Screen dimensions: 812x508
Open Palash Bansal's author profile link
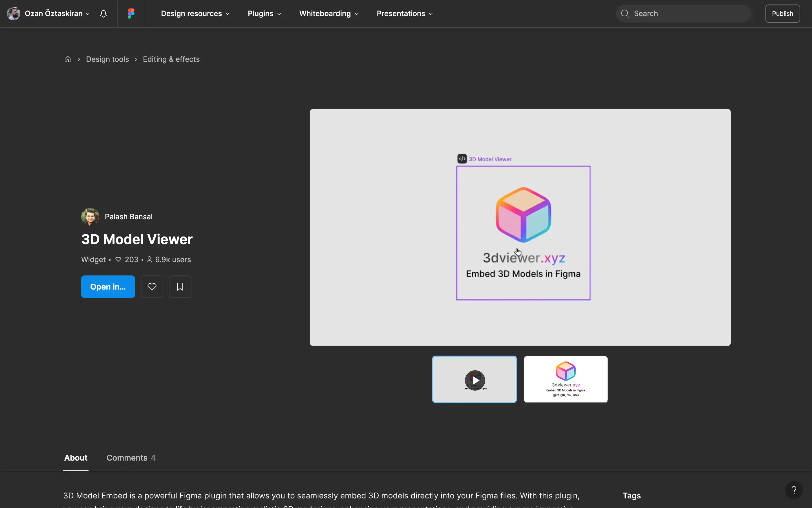click(129, 217)
